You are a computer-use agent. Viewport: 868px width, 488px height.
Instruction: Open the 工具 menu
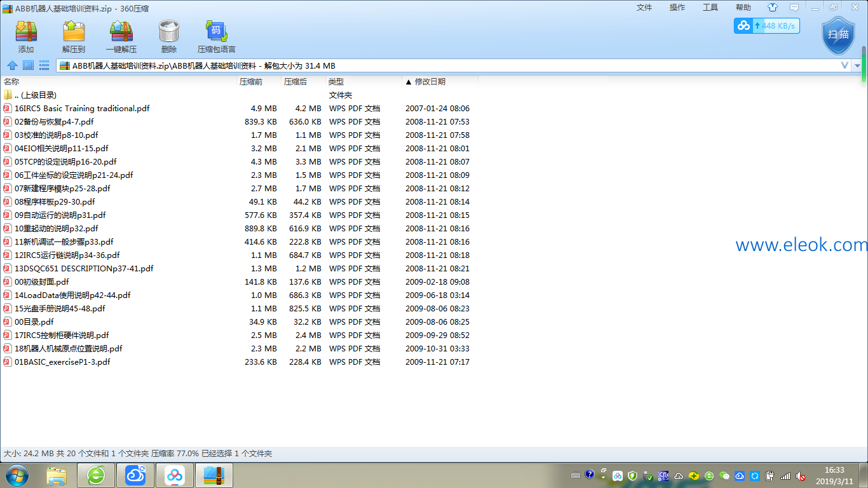tap(710, 8)
